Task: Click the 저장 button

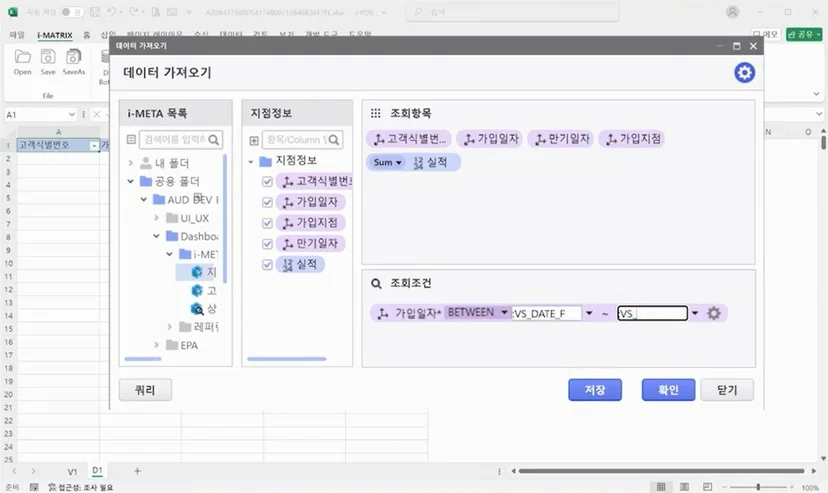Action: 595,390
